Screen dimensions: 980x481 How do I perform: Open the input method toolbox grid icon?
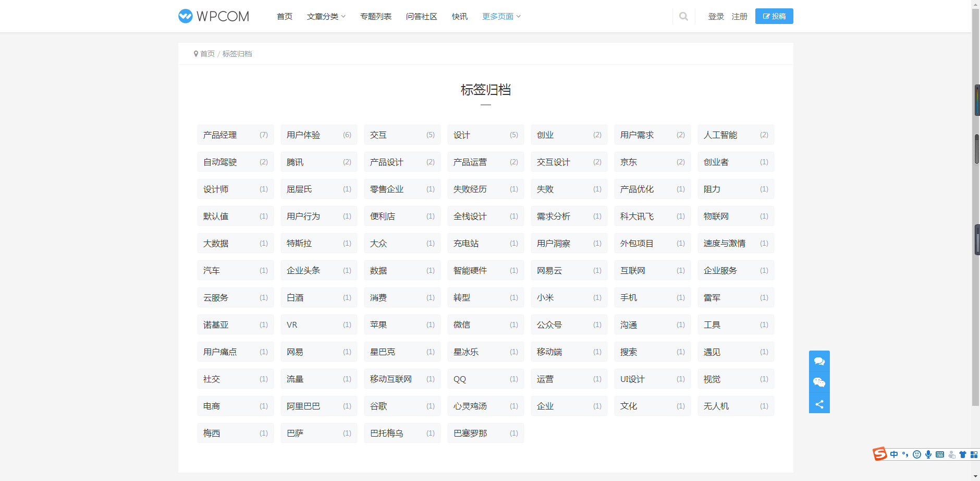[x=974, y=454]
